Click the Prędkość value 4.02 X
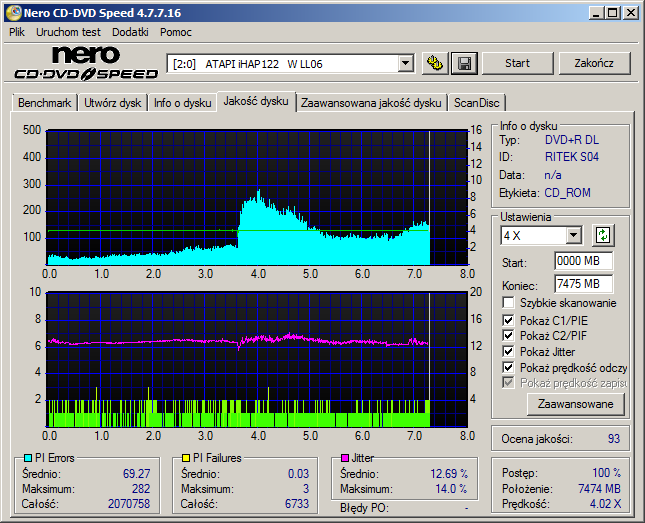645x523 pixels. 605,504
